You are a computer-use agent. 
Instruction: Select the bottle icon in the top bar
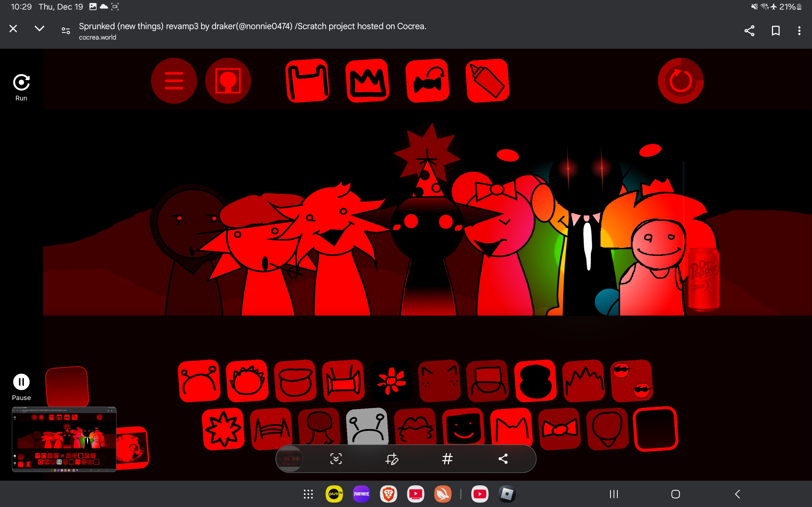click(487, 81)
